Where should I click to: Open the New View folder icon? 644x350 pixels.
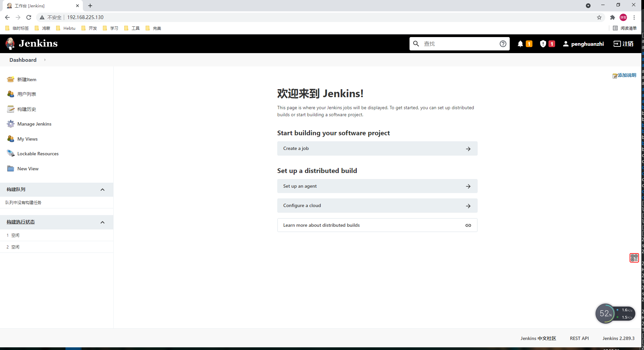coord(11,169)
